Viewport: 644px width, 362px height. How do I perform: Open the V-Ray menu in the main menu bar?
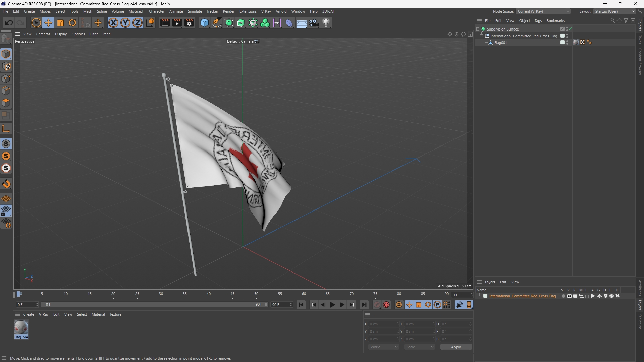click(x=266, y=11)
